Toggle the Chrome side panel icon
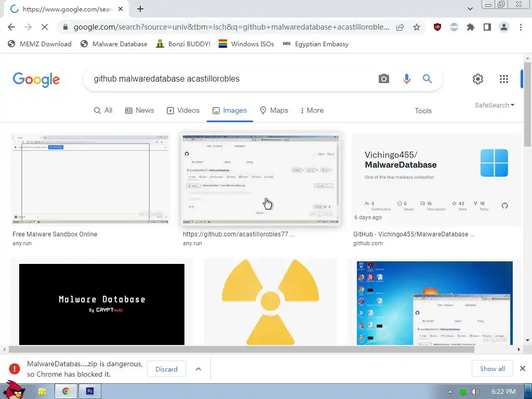Viewport: 532px width, 399px height. [x=487, y=27]
